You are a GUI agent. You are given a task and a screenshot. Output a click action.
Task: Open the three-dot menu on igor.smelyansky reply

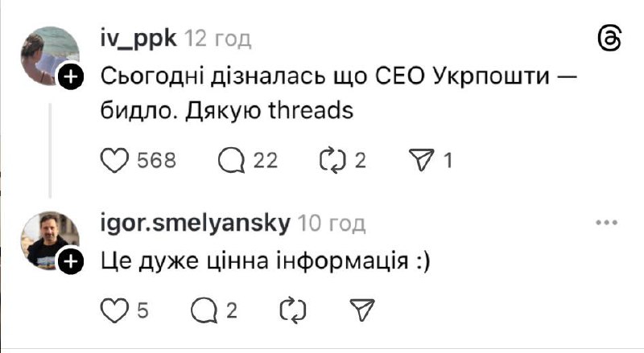[x=605, y=223]
